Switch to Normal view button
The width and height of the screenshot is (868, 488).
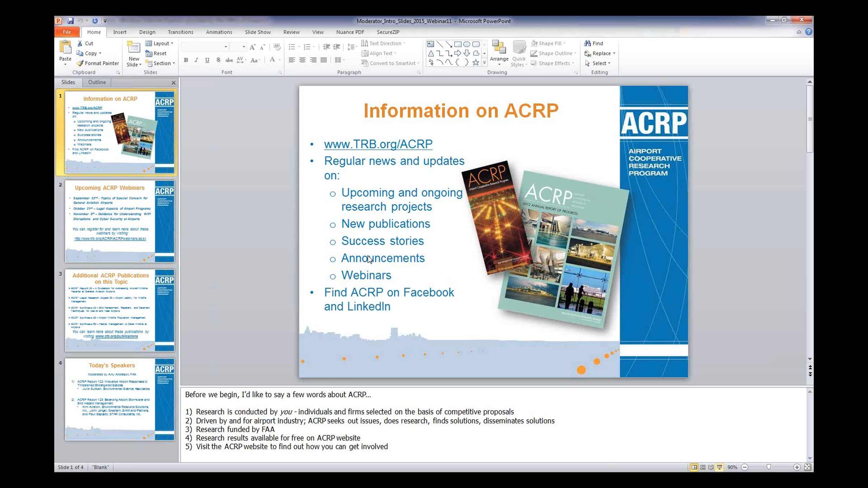click(694, 467)
